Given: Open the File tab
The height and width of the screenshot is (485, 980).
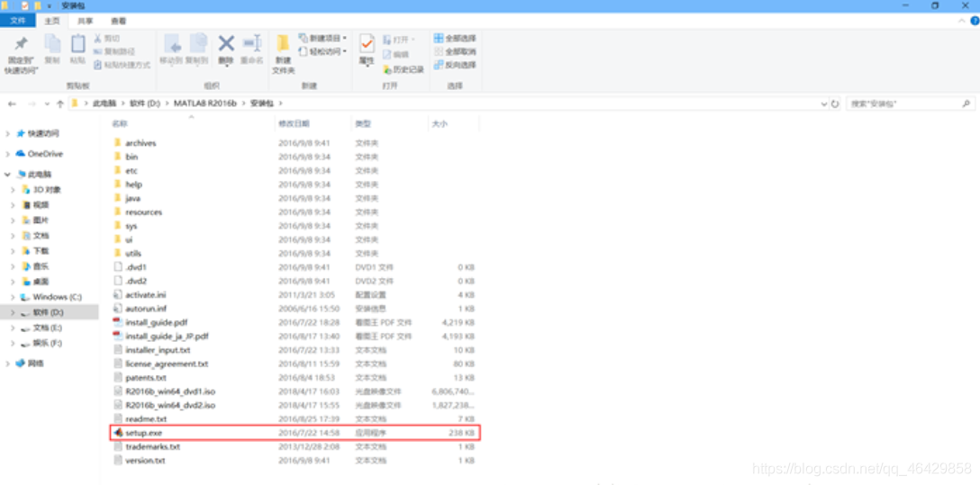Looking at the screenshot, I should (x=17, y=21).
